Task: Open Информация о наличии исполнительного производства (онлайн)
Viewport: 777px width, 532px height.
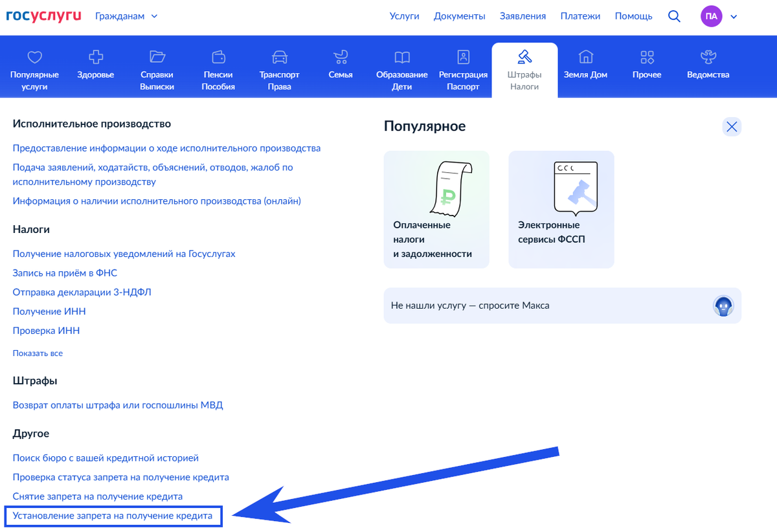Action: [x=157, y=201]
